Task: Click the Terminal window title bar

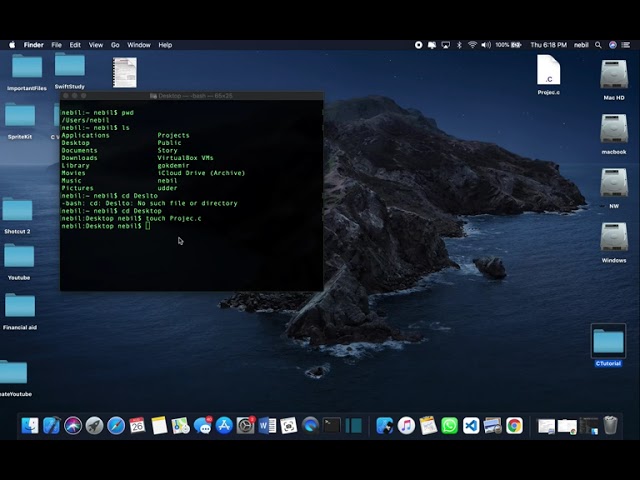Action: click(192, 96)
